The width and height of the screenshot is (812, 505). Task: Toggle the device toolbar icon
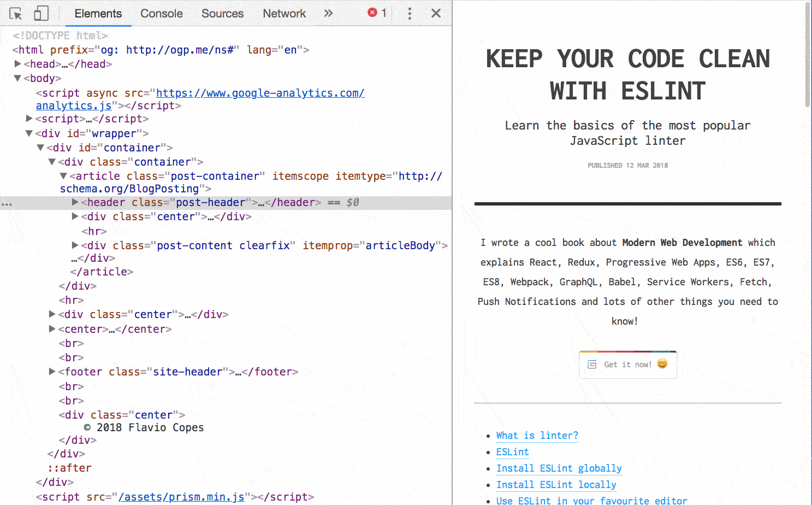tap(41, 14)
